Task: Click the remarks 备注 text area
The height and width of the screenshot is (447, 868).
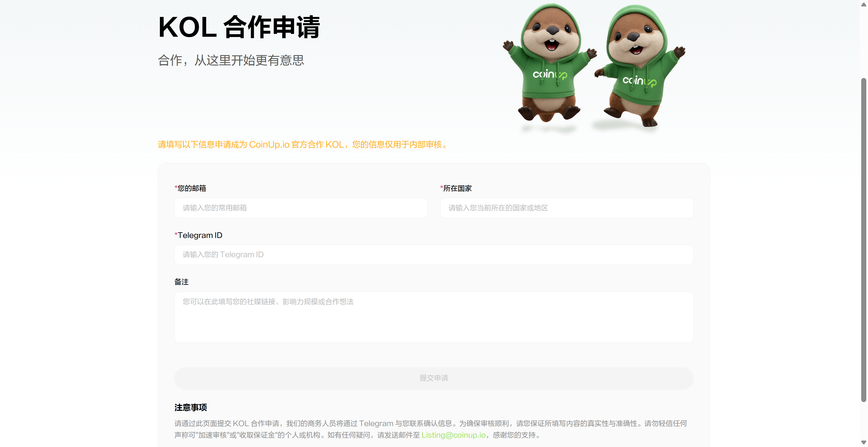Action: (434, 317)
